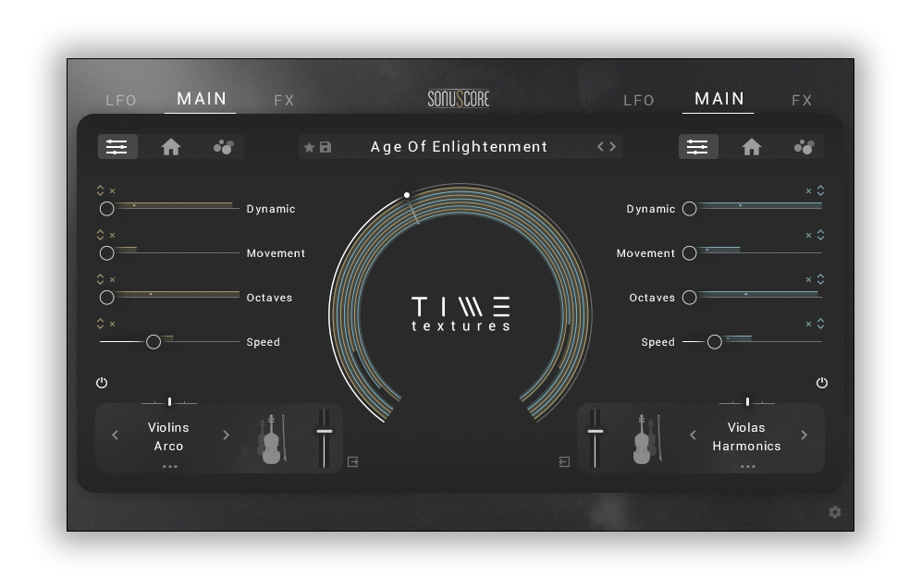The width and height of the screenshot is (921, 588).
Task: Switch to the FX tab on the left
Action: pyautogui.click(x=284, y=100)
